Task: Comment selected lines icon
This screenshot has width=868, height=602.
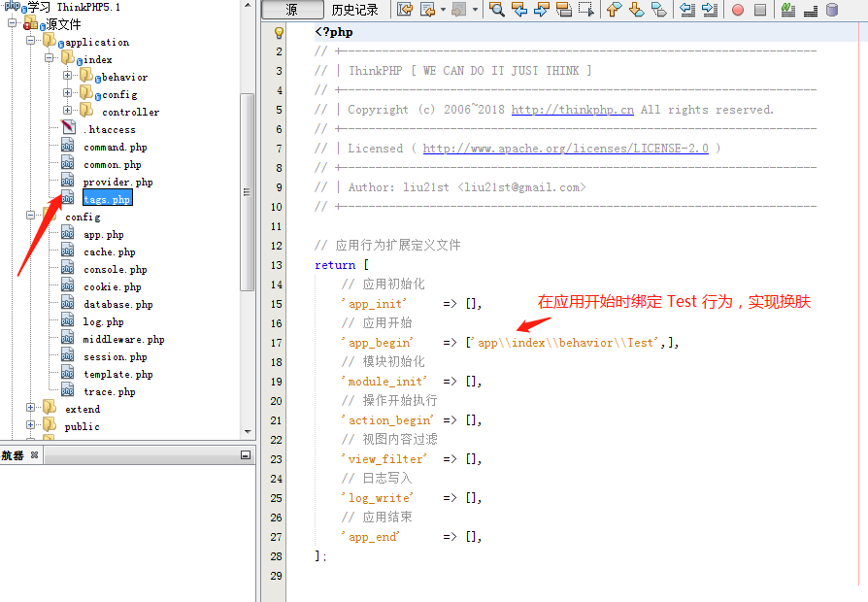Action: tap(788, 10)
